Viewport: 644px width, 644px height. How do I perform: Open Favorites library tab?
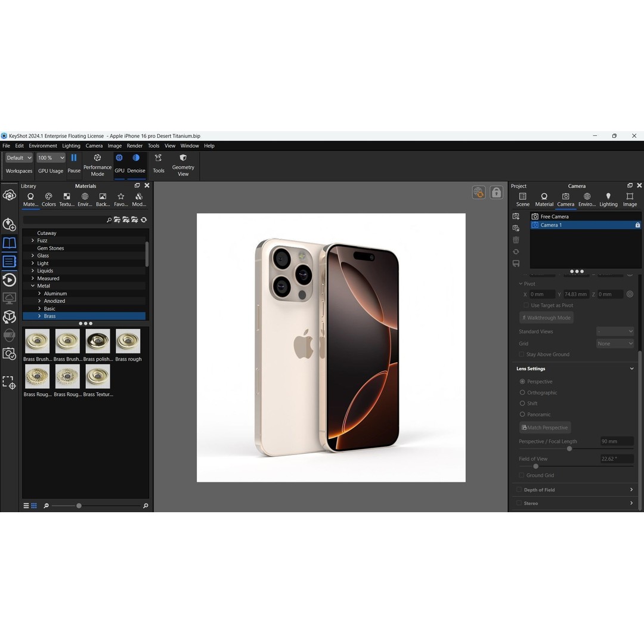tap(120, 200)
